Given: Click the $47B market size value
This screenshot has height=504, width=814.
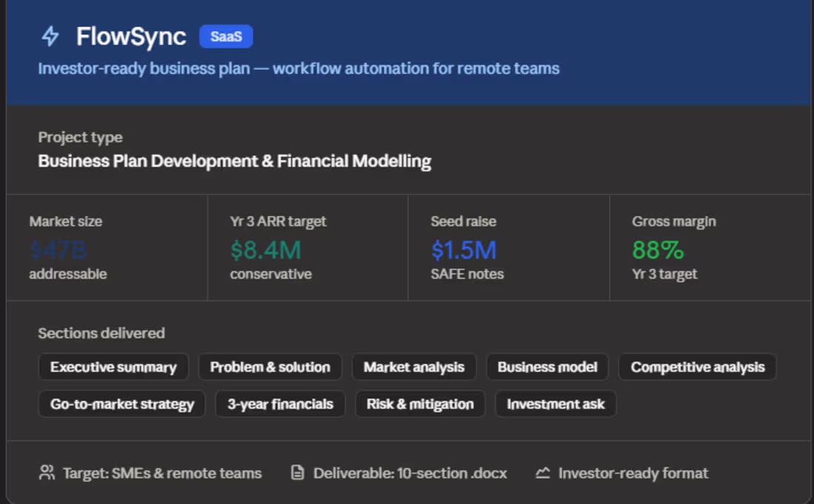Looking at the screenshot, I should (x=58, y=250).
